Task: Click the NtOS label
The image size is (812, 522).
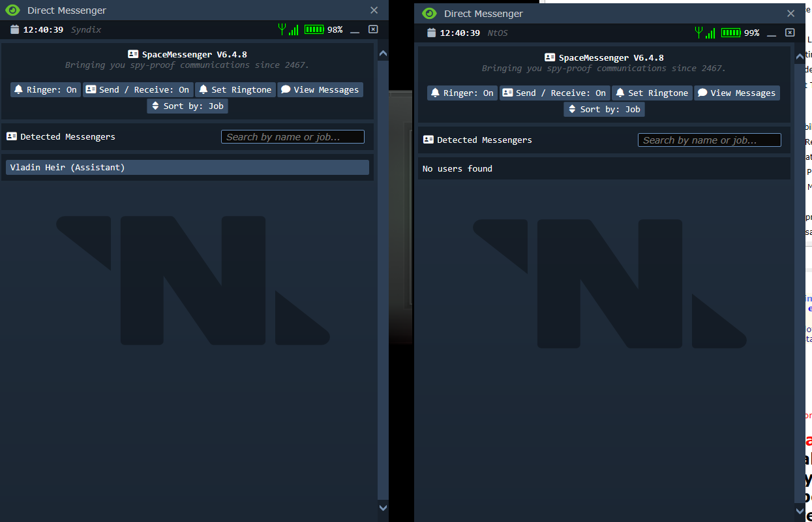Action: (498, 33)
